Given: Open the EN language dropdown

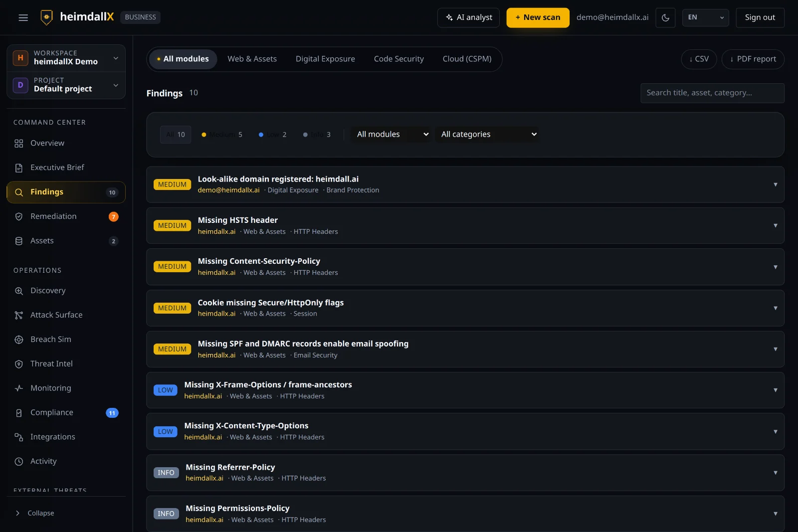Looking at the screenshot, I should pos(705,17).
